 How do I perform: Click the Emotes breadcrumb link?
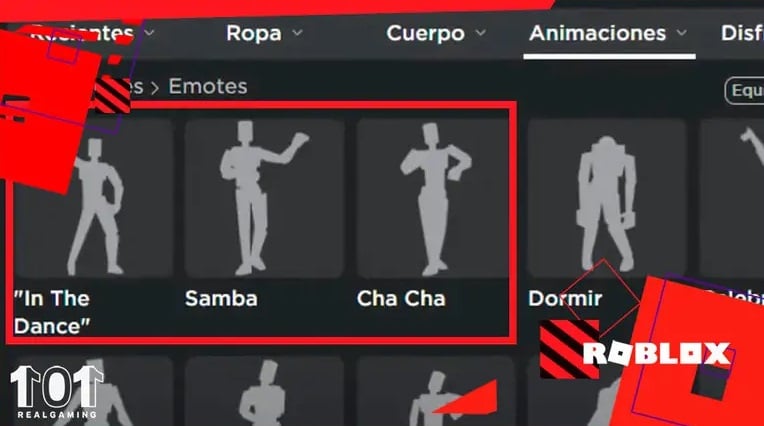(x=208, y=87)
